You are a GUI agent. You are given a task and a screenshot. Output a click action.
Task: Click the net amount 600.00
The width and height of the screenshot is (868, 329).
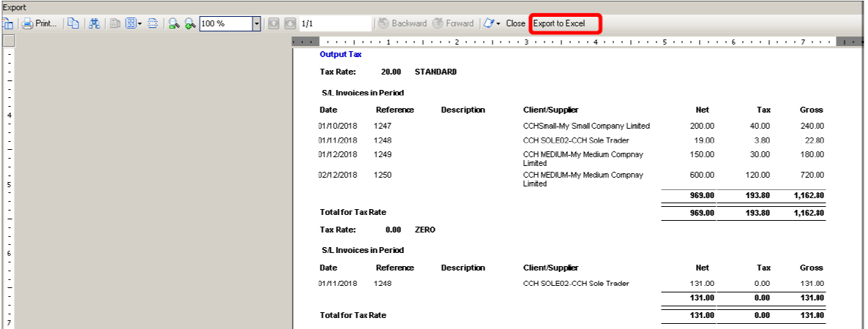pos(702,175)
